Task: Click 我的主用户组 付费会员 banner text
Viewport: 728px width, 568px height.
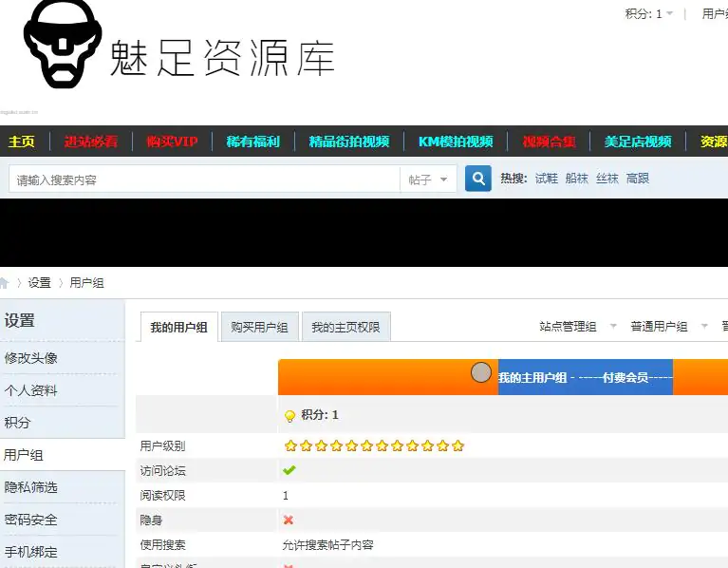Action: 585,377
